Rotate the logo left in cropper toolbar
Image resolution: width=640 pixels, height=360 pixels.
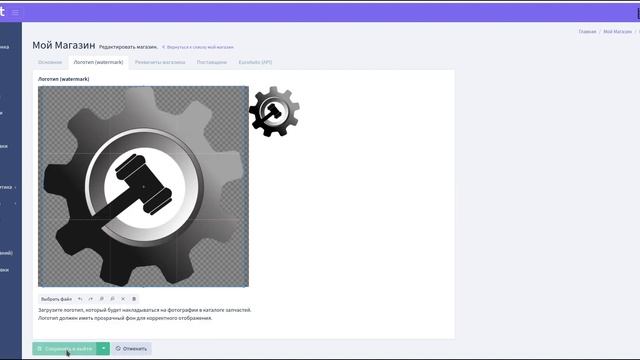(x=80, y=299)
